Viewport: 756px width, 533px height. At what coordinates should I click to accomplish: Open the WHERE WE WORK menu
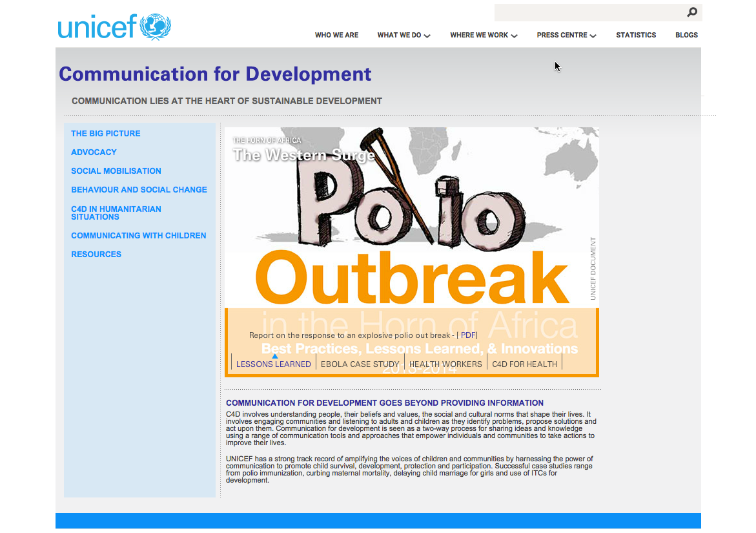tap(479, 36)
